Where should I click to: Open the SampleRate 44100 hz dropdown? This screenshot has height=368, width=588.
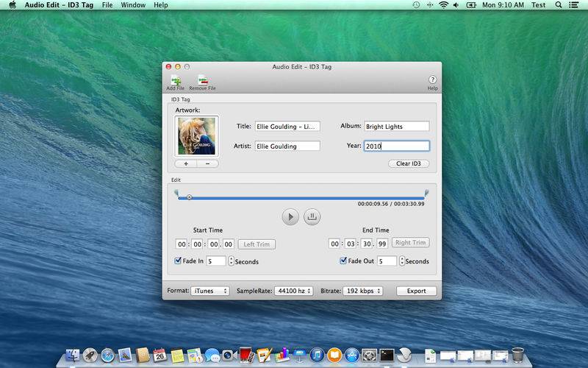tap(294, 291)
